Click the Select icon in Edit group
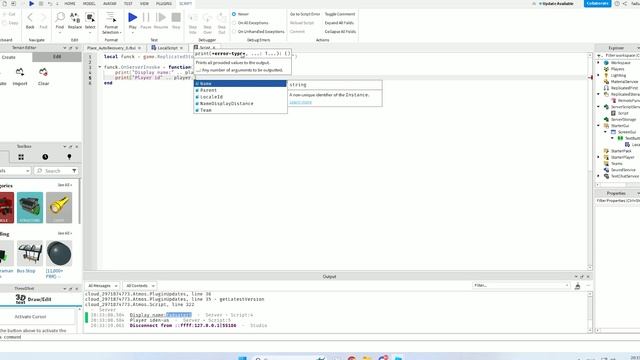This screenshot has height=360, width=640. [x=90, y=18]
